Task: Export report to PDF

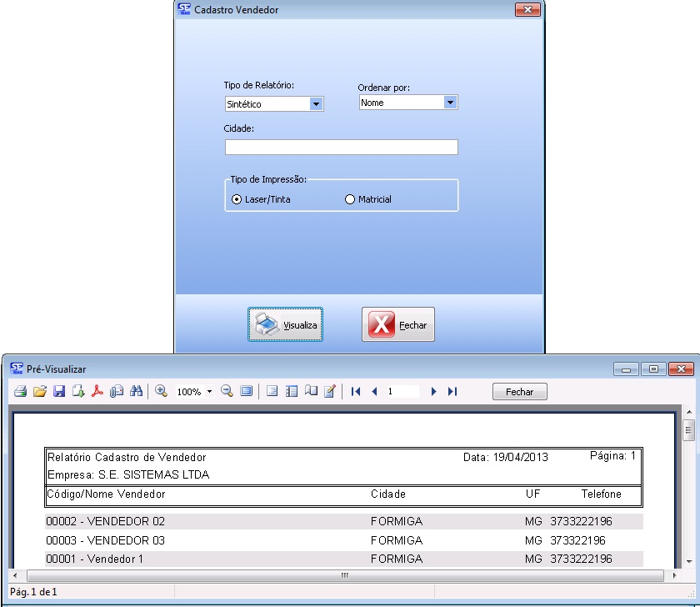Action: (97, 391)
